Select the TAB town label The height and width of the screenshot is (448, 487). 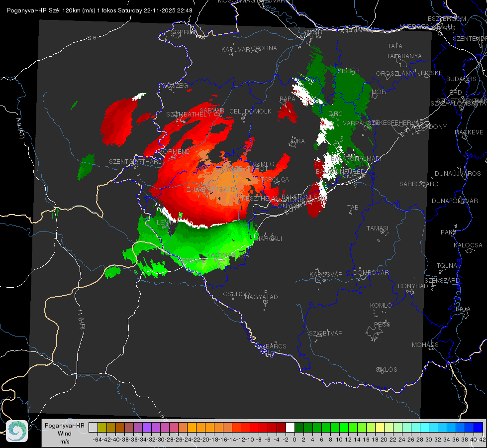353,208
